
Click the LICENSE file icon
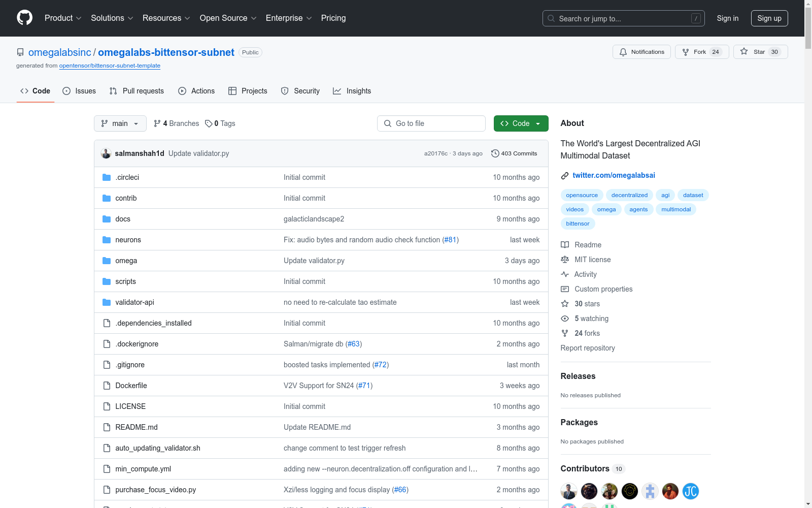pyautogui.click(x=107, y=406)
